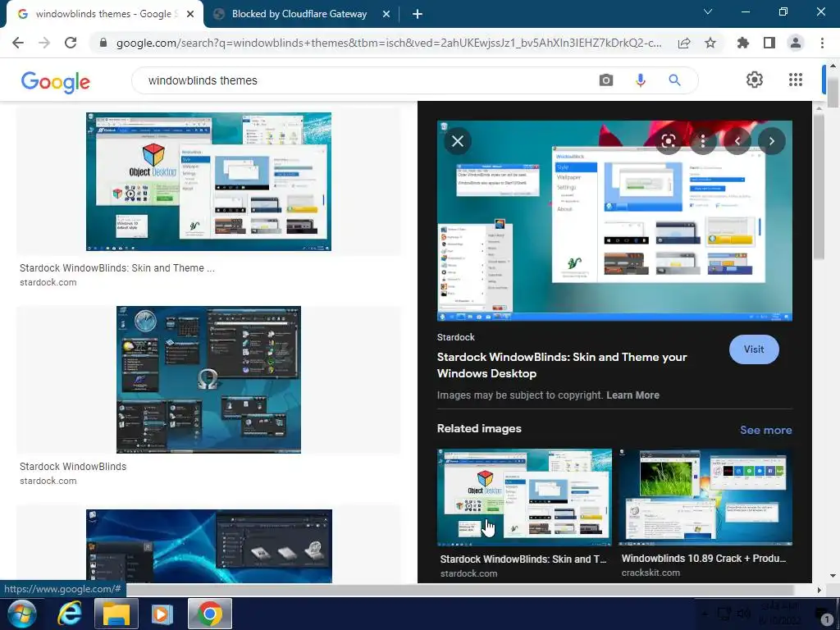Switch to Blocked by Cloudflare Gateway tab
This screenshot has height=630, width=840.
pos(299,14)
